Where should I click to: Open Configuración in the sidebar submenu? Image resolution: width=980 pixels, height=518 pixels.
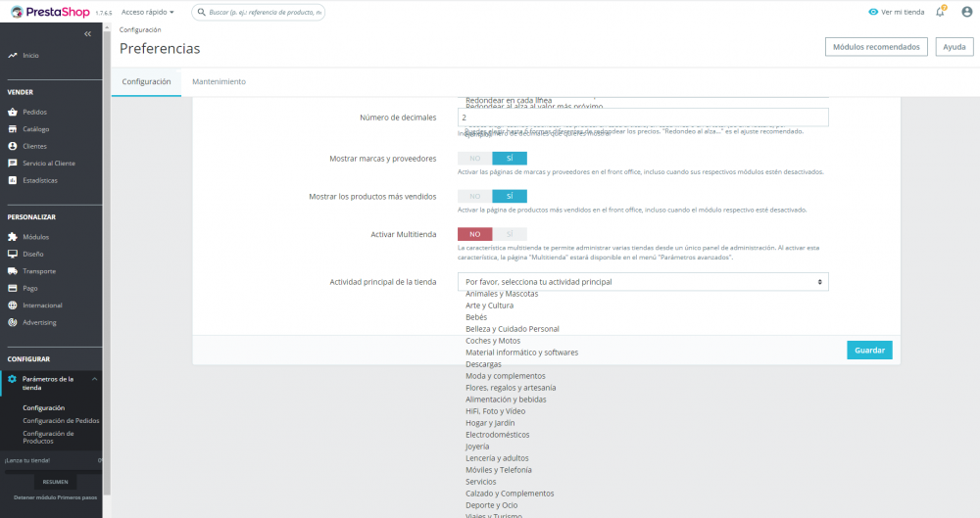click(x=44, y=408)
